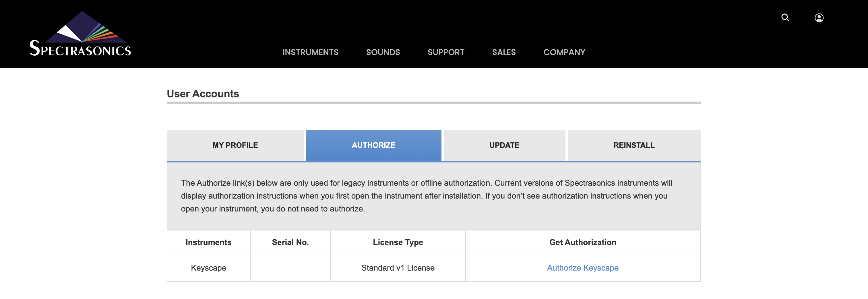This screenshot has height=299, width=868.
Task: Click the Authorize Keyscape link
Action: click(582, 268)
